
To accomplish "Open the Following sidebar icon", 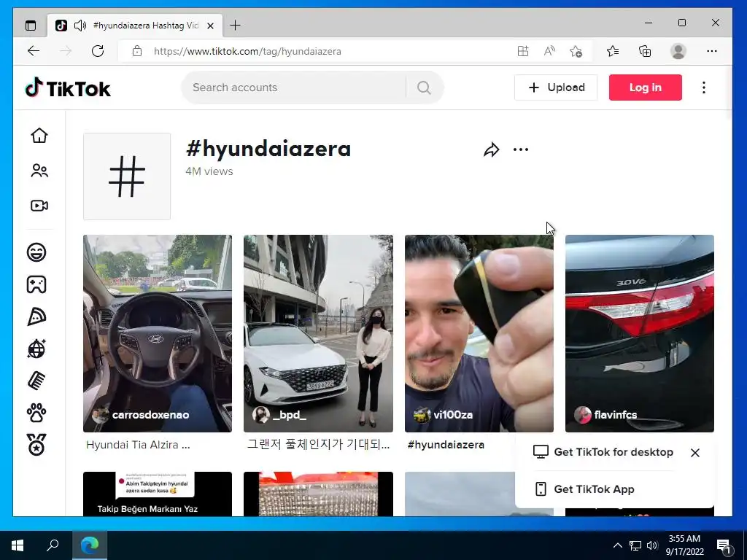I will [39, 171].
